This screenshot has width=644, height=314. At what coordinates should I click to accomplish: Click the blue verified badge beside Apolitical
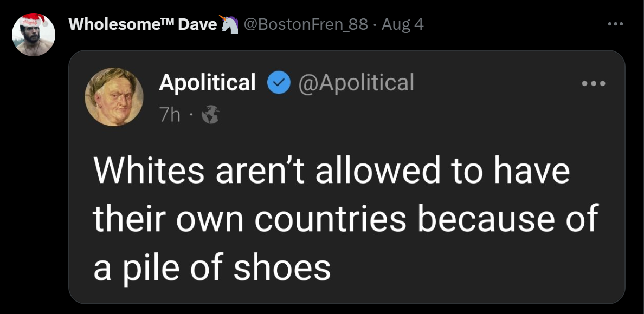[278, 83]
